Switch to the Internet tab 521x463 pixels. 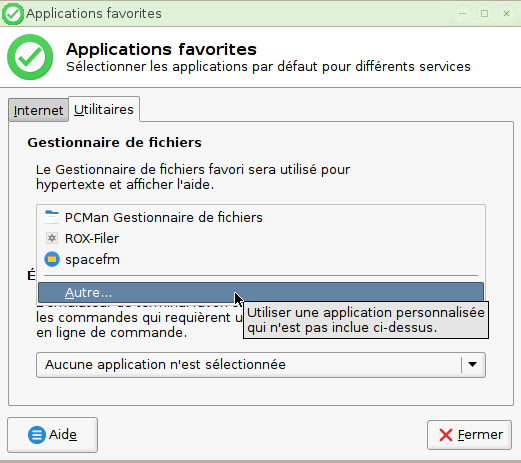point(38,110)
